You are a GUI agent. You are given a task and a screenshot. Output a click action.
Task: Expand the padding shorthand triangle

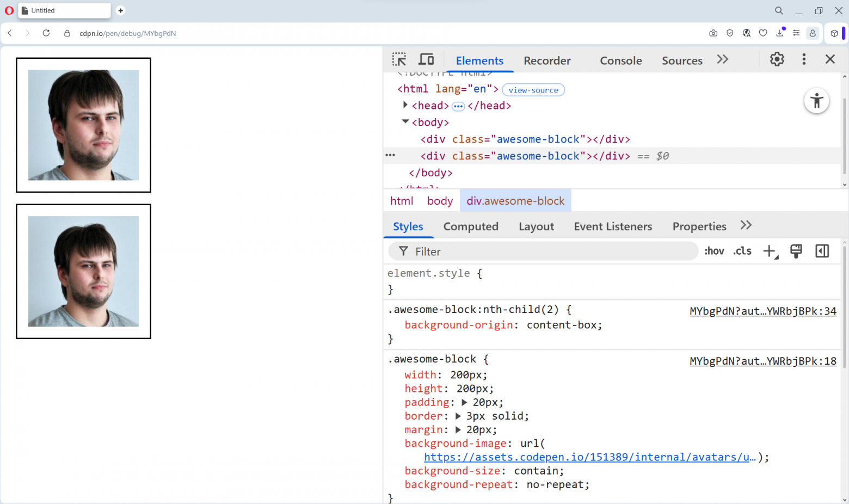point(464,402)
